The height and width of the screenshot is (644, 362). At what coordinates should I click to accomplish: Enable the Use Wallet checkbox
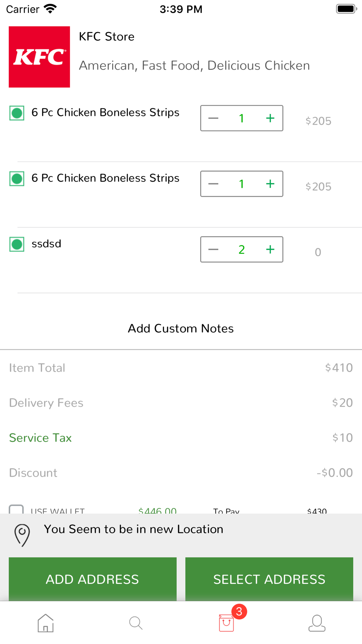click(16, 509)
